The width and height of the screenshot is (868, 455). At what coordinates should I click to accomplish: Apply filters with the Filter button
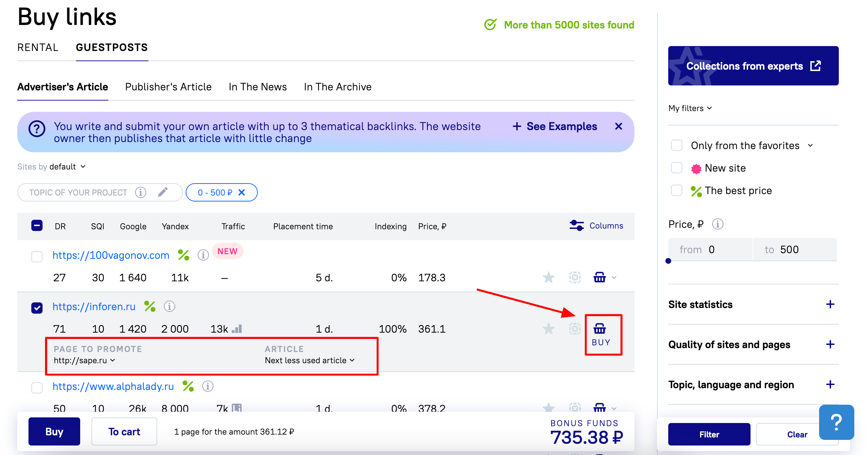709,434
